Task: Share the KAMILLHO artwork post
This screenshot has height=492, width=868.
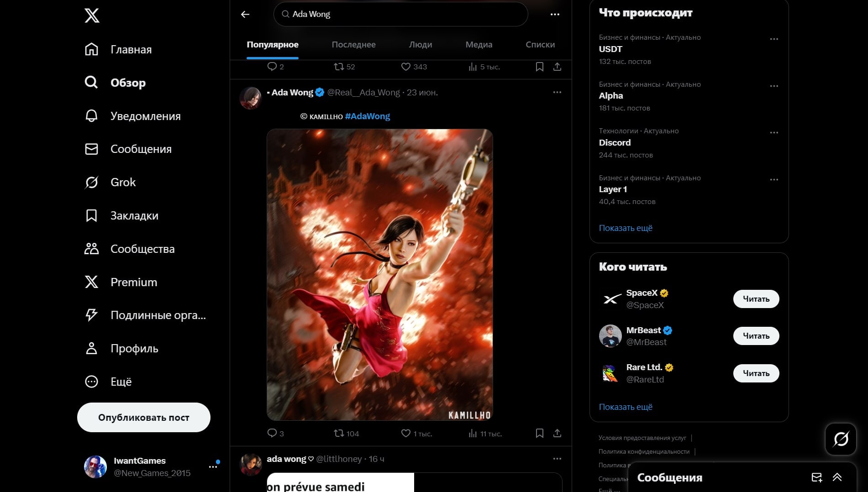Action: (x=557, y=433)
